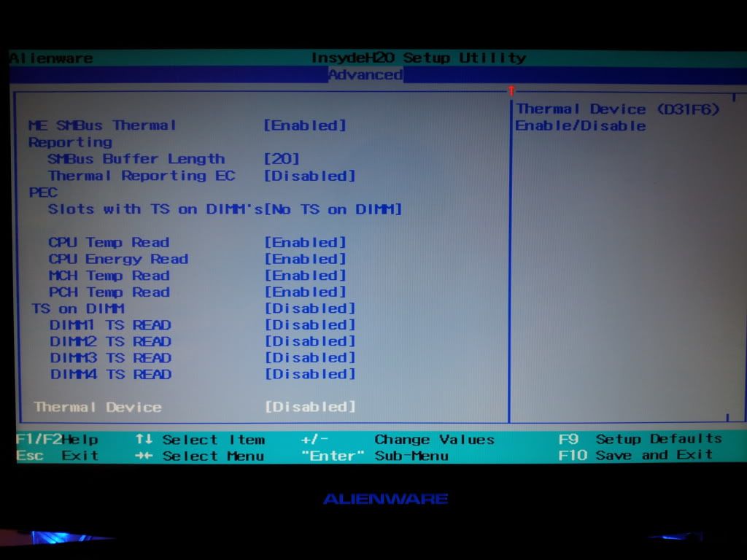Select the ME SMBus Thermal label

(x=102, y=125)
